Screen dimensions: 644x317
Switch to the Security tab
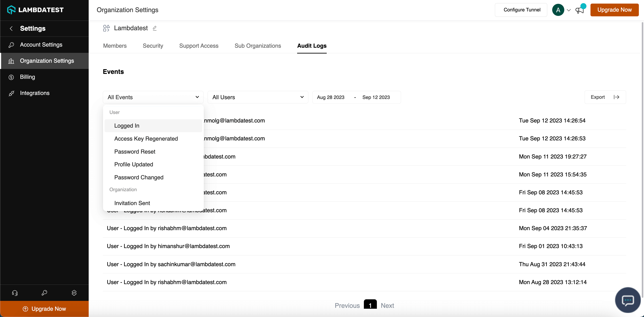pyautogui.click(x=153, y=46)
